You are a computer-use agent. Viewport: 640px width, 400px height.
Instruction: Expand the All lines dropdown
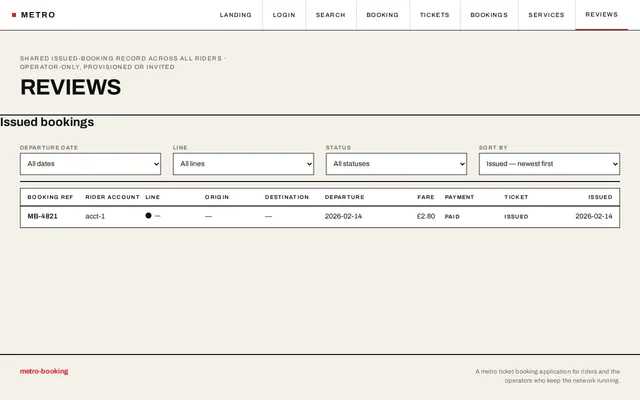(x=243, y=164)
